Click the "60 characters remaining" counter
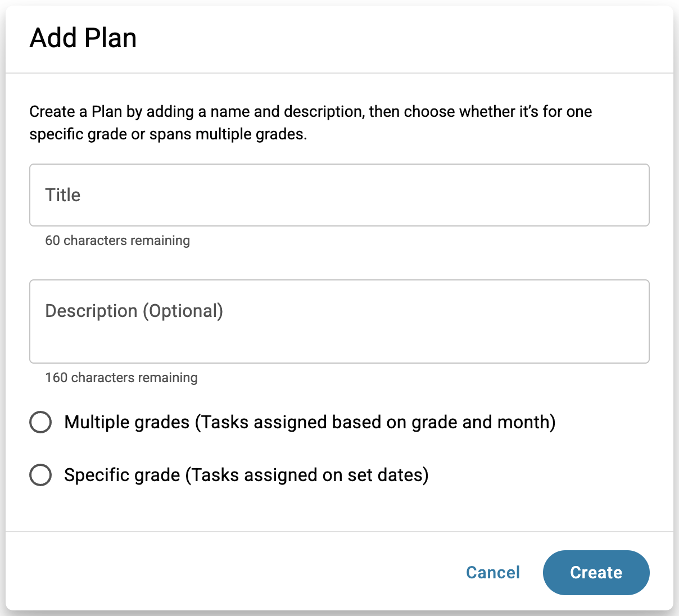Viewport: 679px width, 616px height. 117,241
